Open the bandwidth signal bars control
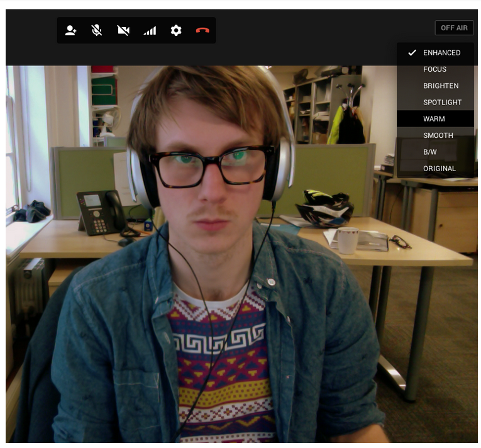 click(x=150, y=30)
